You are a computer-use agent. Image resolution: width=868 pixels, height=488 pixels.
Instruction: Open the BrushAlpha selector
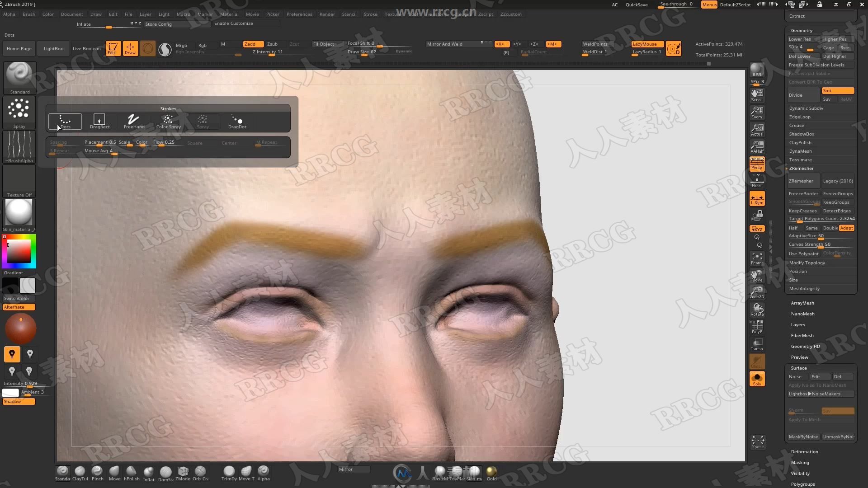point(19,147)
